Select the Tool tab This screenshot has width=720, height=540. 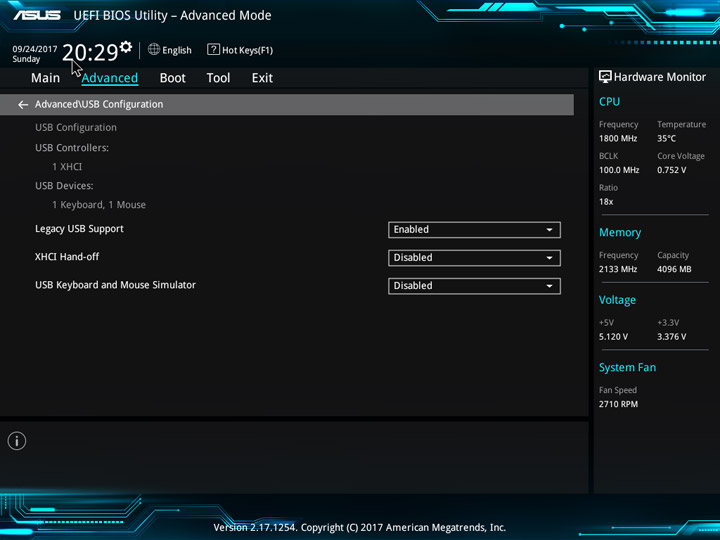[x=218, y=78]
